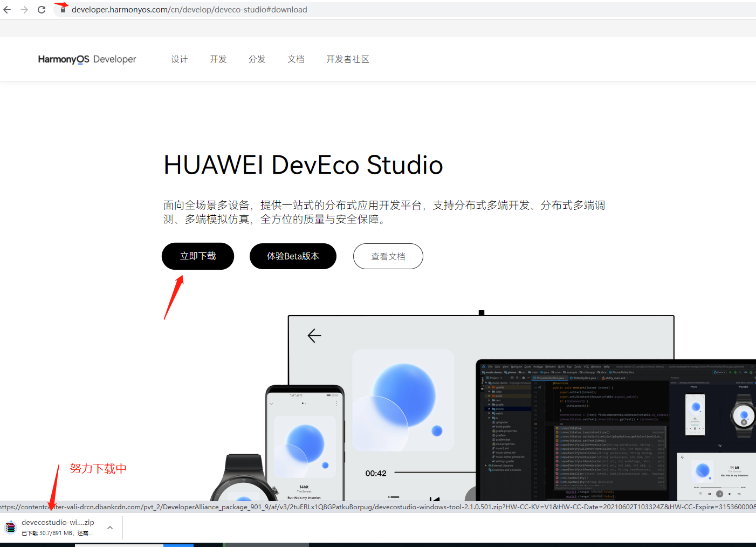Click the back arrow in the tablet mockup
Viewport: 756px width, 547px height.
tap(314, 336)
